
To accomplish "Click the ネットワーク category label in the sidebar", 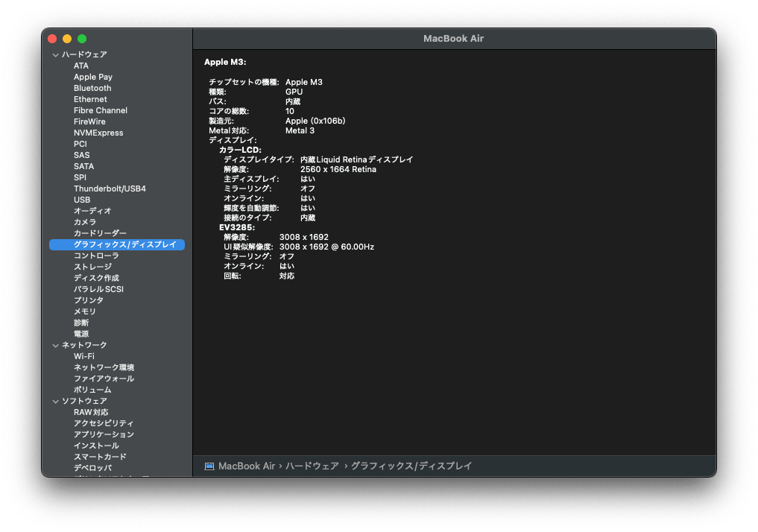I will [85, 345].
